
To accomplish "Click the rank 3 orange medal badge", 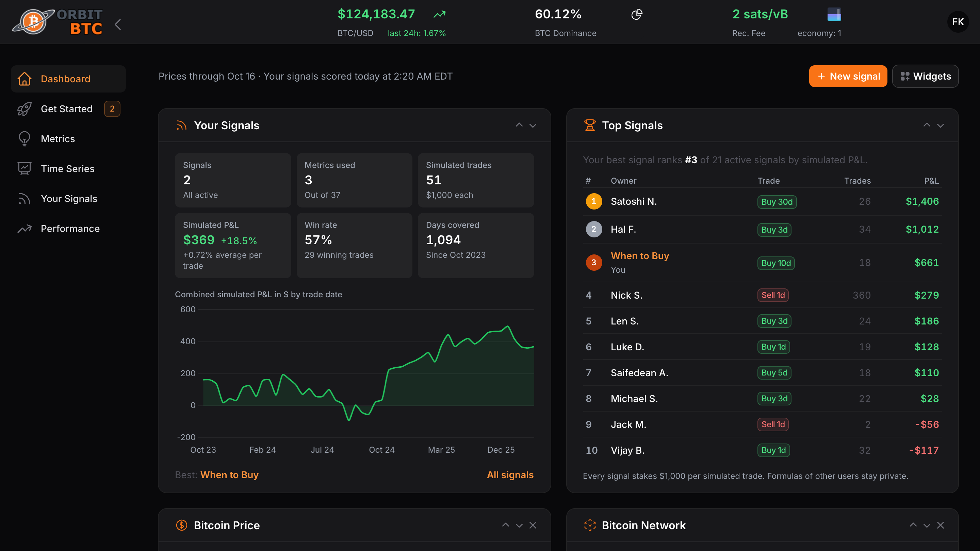I will coord(593,262).
